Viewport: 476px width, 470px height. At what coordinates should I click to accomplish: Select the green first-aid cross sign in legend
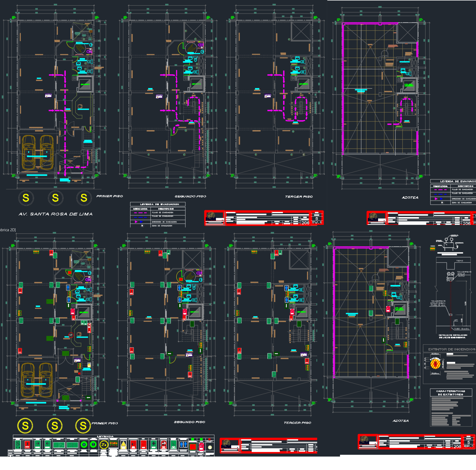(153, 444)
